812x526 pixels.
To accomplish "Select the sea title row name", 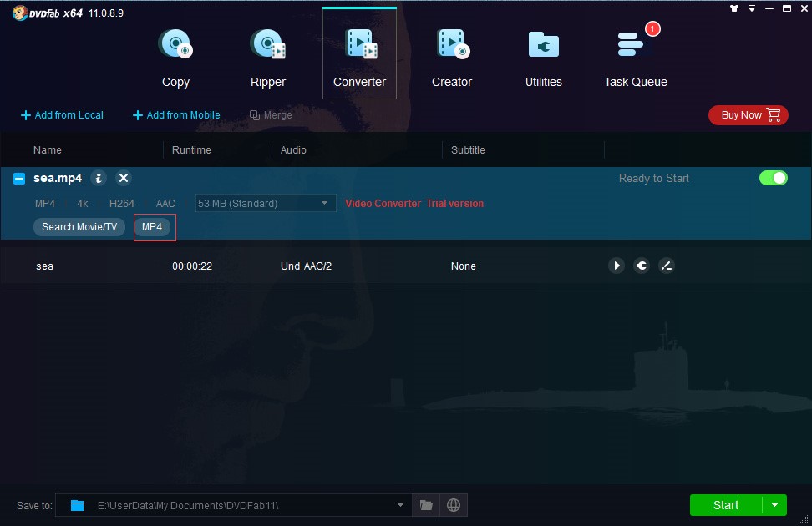I will coord(44,266).
